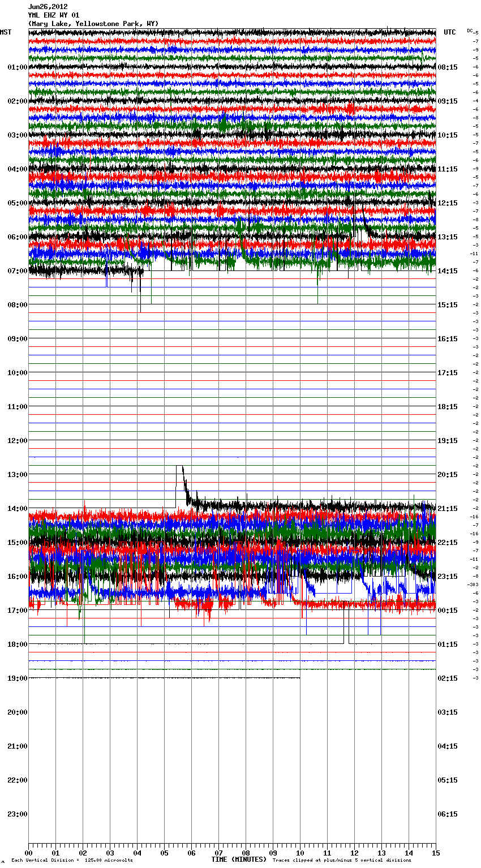The width and height of the screenshot is (481, 868).
Task: Click the 14:00 MST time label
Action: click(x=18, y=509)
